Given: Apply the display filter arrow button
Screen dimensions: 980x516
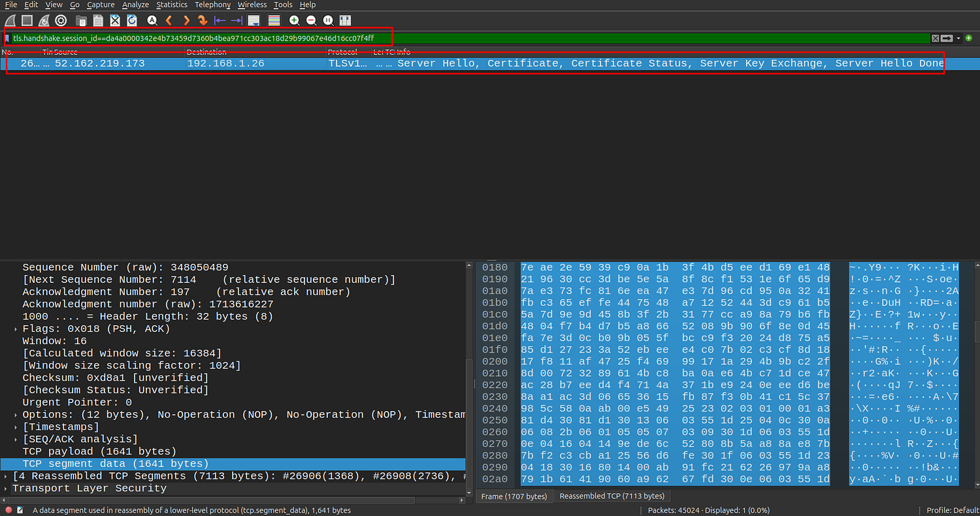Looking at the screenshot, I should pos(947,39).
